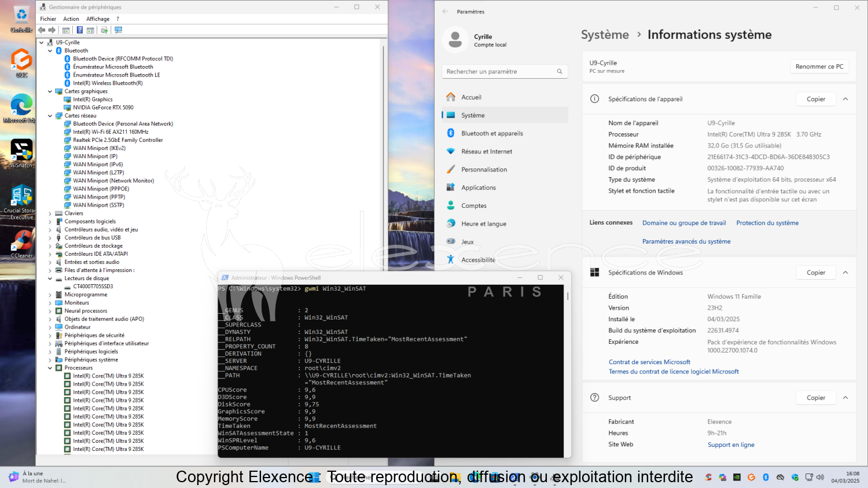Image resolution: width=868 pixels, height=488 pixels.
Task: Open the Corbeille desktop icon
Action: click(x=21, y=19)
